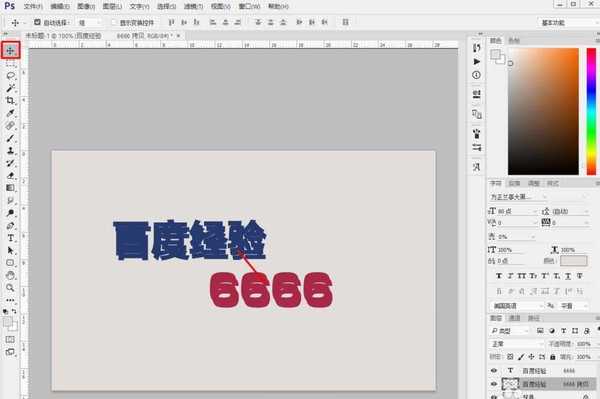Enable the auto-select checkbox in options bar
600x399 pixels.
[x=37, y=23]
